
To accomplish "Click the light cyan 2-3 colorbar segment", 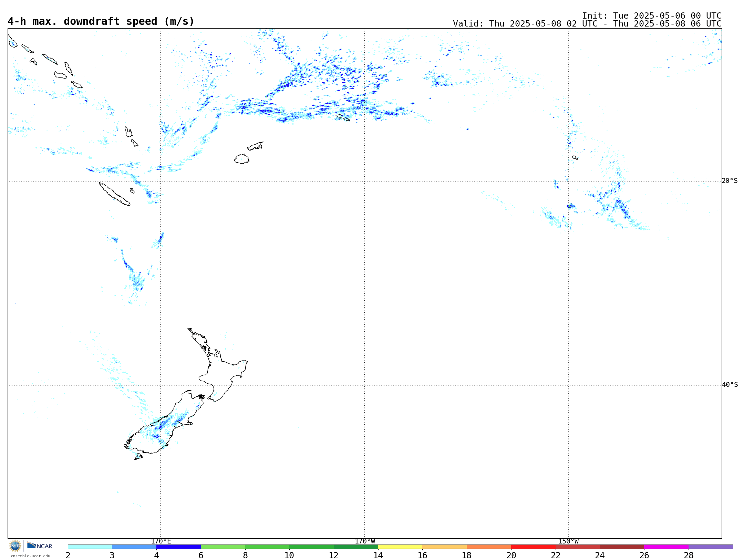I will 90,547.
